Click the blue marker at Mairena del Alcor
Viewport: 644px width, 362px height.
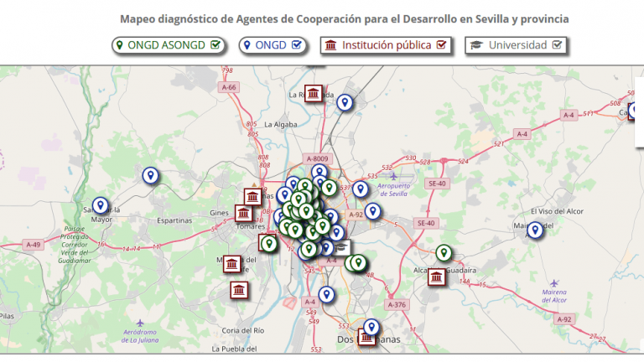click(534, 229)
